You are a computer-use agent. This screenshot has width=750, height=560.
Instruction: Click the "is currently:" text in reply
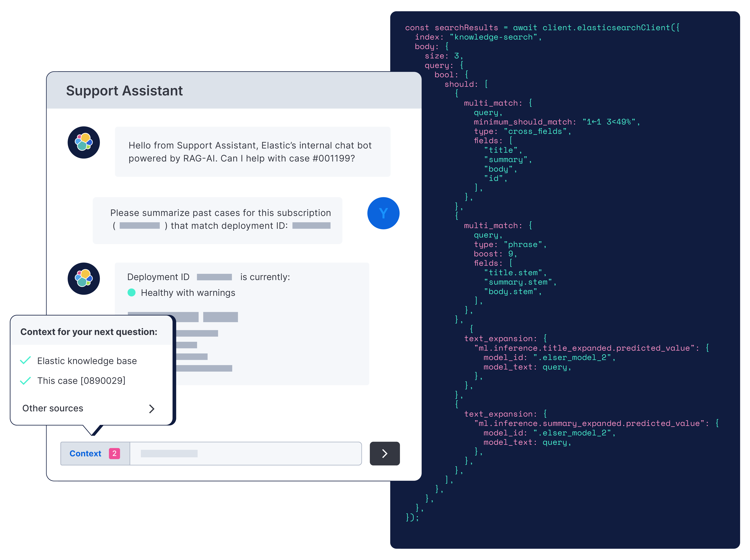coord(265,277)
